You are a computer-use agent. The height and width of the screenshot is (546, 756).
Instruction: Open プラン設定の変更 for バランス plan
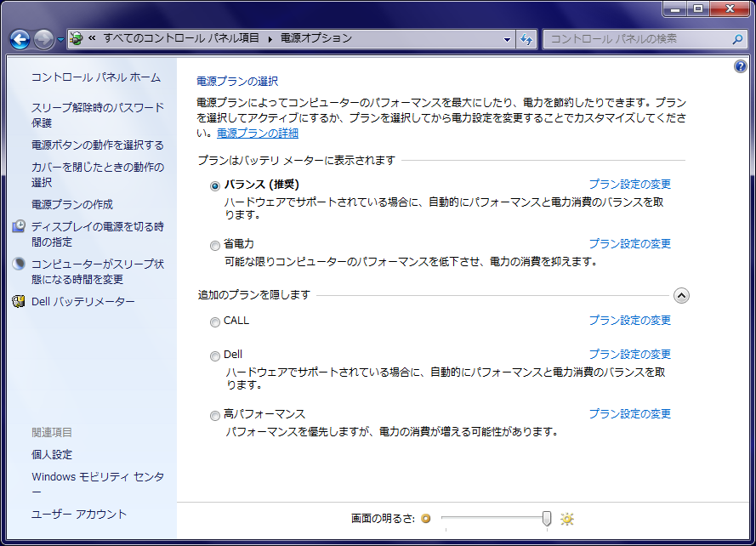click(629, 184)
